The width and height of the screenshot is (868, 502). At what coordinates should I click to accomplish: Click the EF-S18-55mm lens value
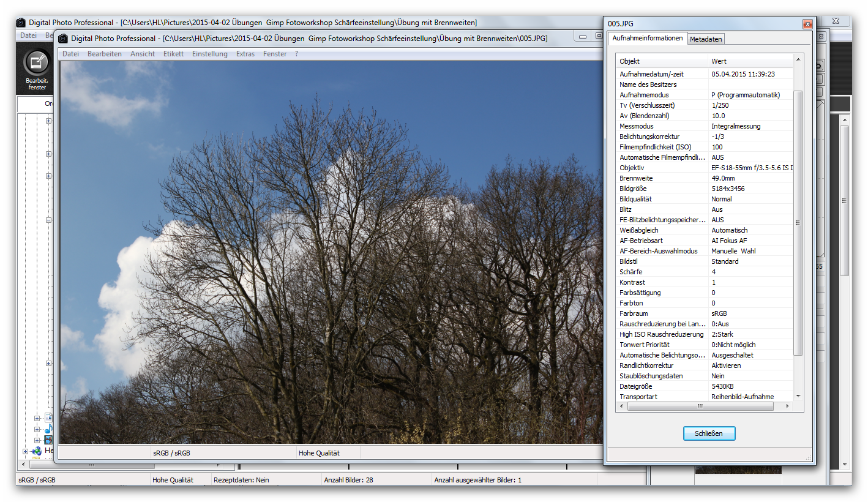click(x=752, y=168)
